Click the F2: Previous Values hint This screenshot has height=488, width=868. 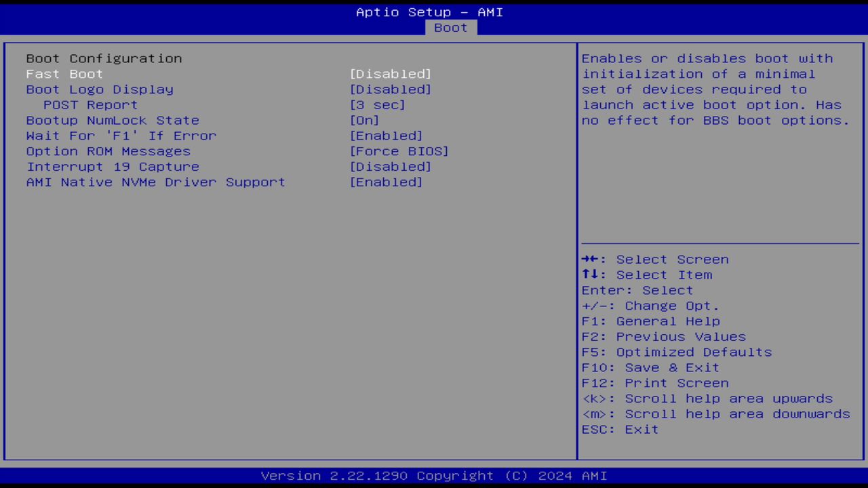[664, 337]
